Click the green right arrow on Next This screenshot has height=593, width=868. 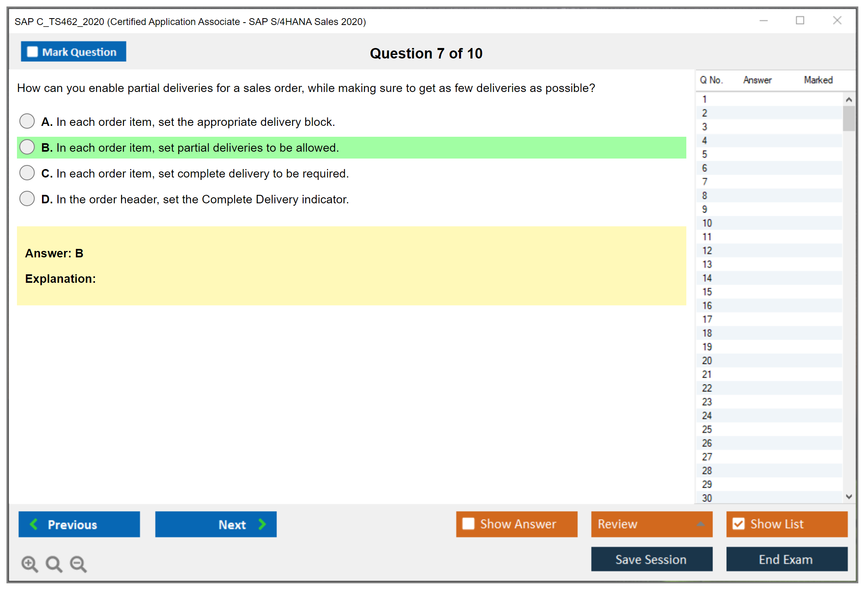262,524
